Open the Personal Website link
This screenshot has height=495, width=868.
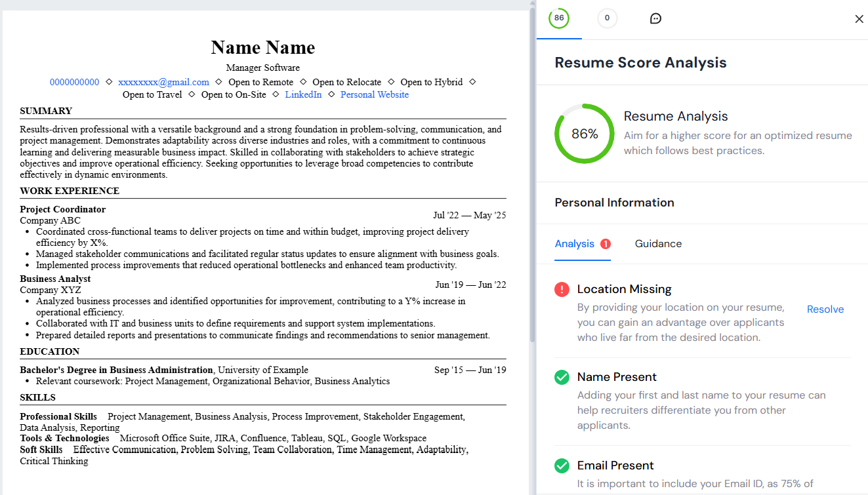click(374, 94)
